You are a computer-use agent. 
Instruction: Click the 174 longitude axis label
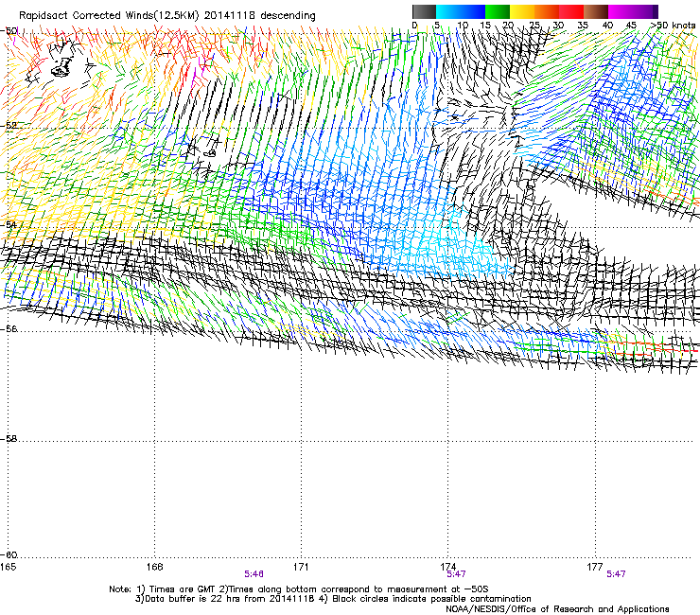(x=447, y=567)
